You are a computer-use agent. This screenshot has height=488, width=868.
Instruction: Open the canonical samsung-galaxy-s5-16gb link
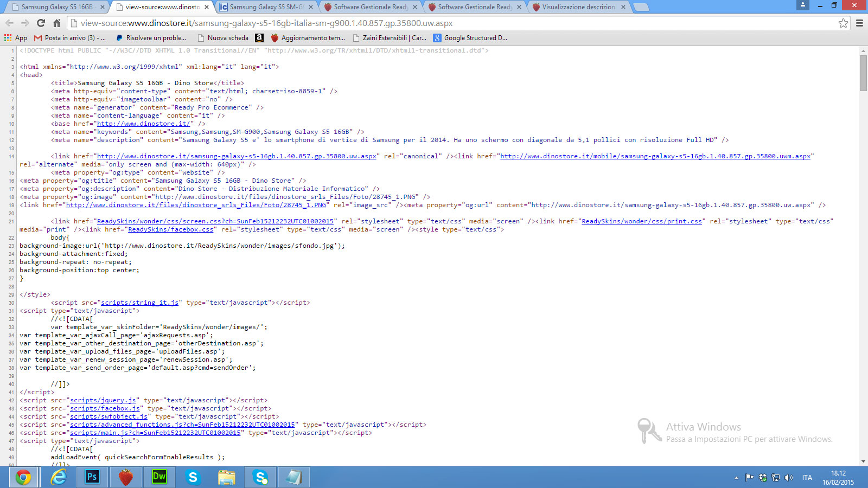tap(237, 156)
